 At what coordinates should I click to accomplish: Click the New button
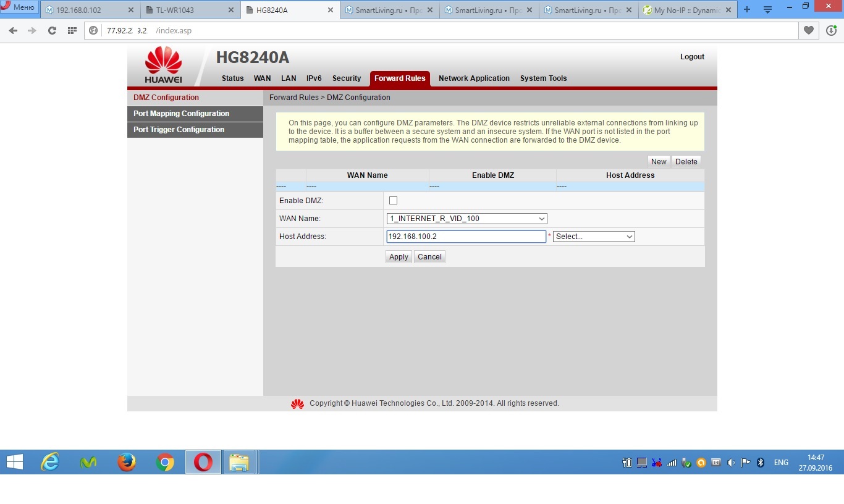click(659, 162)
